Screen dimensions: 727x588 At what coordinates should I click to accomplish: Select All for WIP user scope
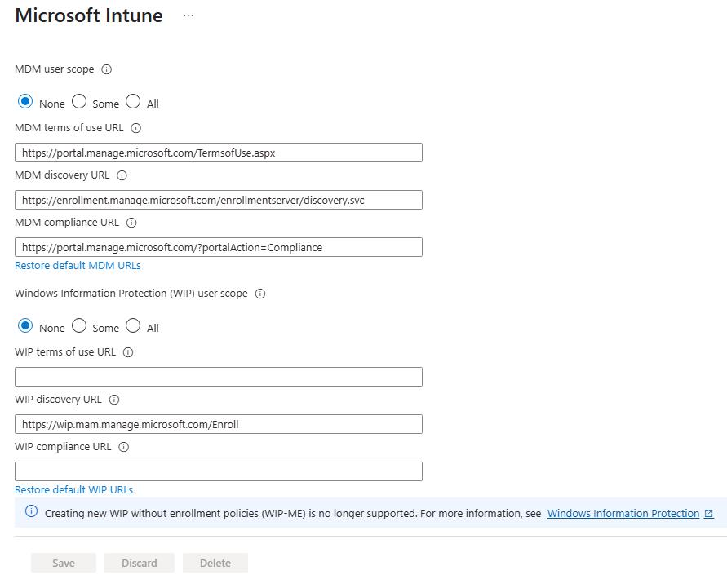(133, 325)
